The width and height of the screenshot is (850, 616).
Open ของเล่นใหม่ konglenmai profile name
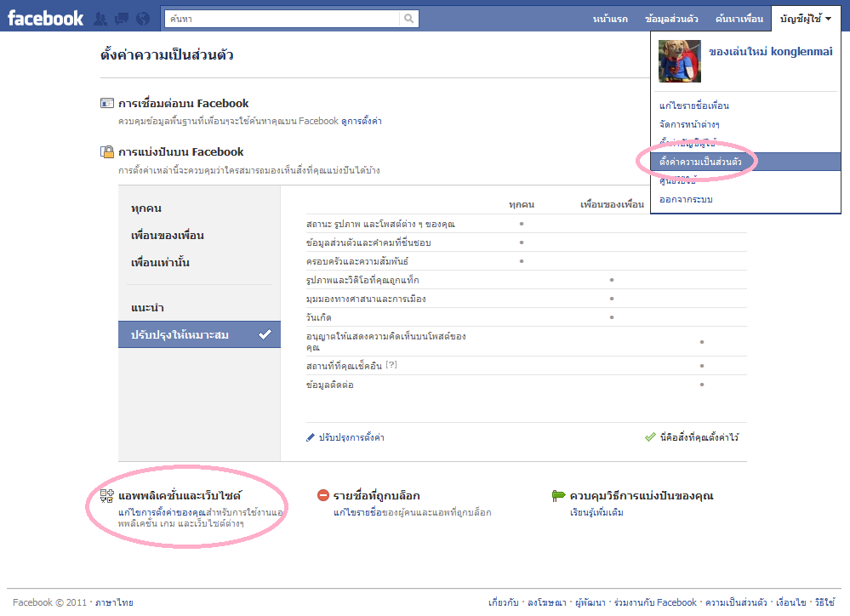[770, 52]
